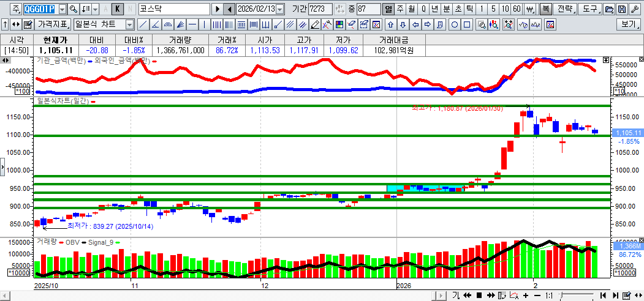Open the date picker dropdown for 2026/02/13

[280, 9]
